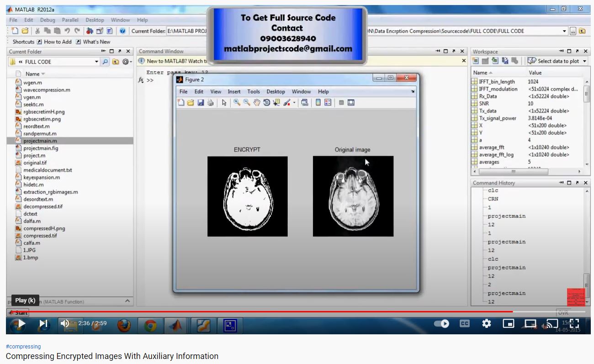Click the 'What's New' shortcut

coord(96,42)
